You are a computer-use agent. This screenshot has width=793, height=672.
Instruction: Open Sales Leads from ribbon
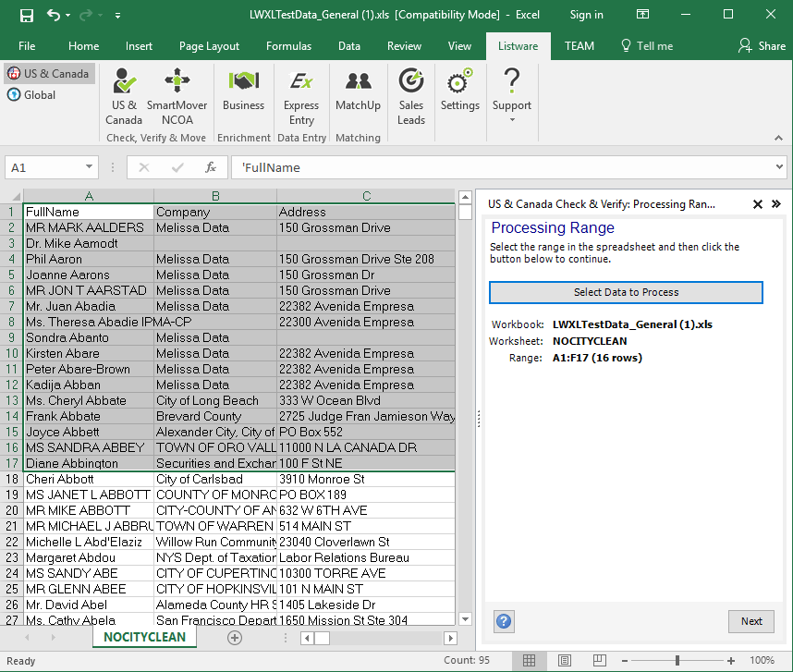pyautogui.click(x=411, y=97)
